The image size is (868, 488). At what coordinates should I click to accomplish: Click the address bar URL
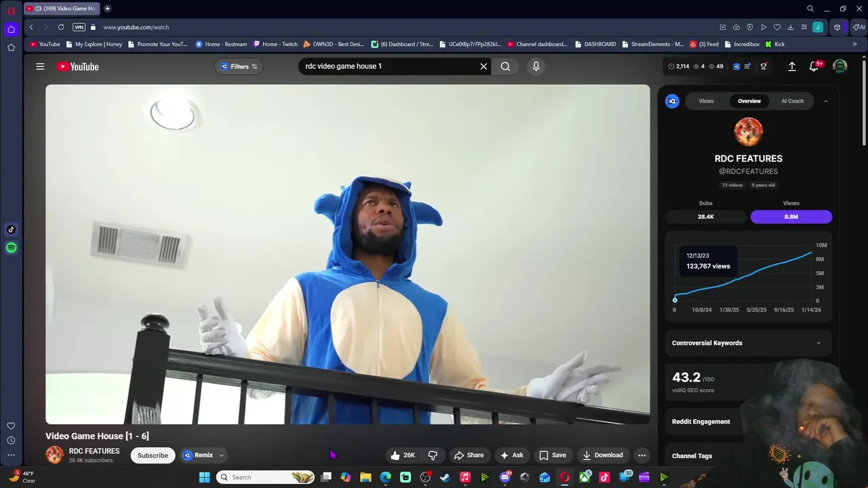point(136,27)
